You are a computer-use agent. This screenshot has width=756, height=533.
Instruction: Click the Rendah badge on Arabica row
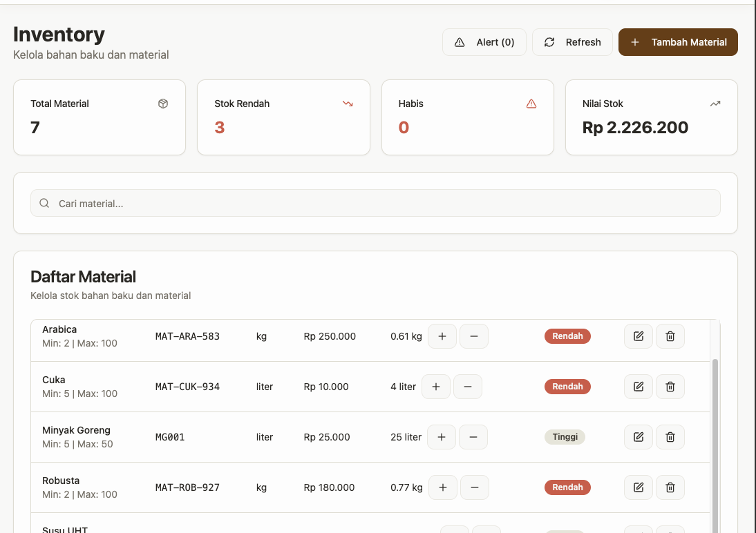pos(567,336)
